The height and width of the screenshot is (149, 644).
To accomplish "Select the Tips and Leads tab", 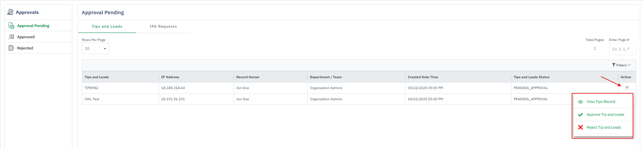I will (107, 26).
